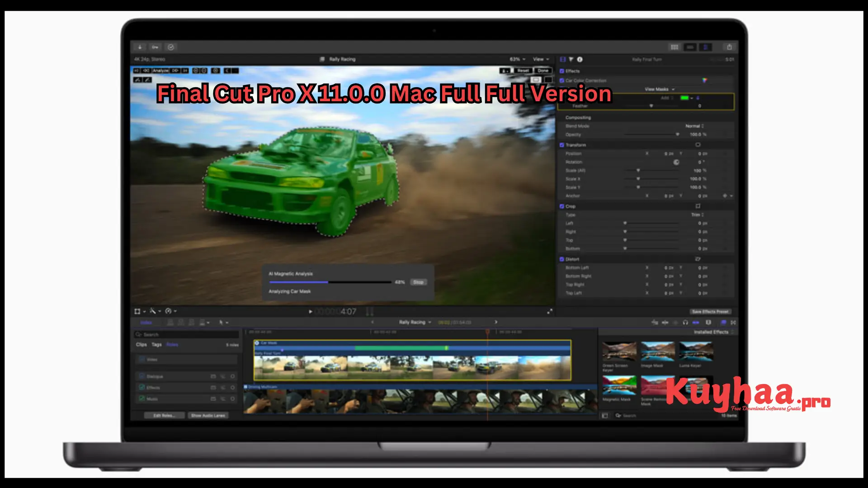Open the Rally Racing timeline name dropdown
868x488 pixels.
coord(415,322)
